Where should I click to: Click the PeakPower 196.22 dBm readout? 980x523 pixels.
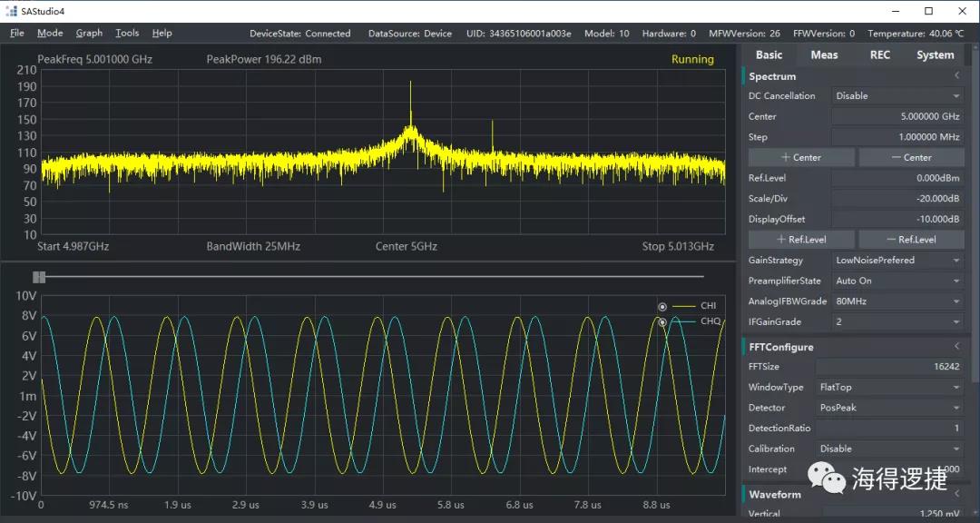tap(264, 59)
